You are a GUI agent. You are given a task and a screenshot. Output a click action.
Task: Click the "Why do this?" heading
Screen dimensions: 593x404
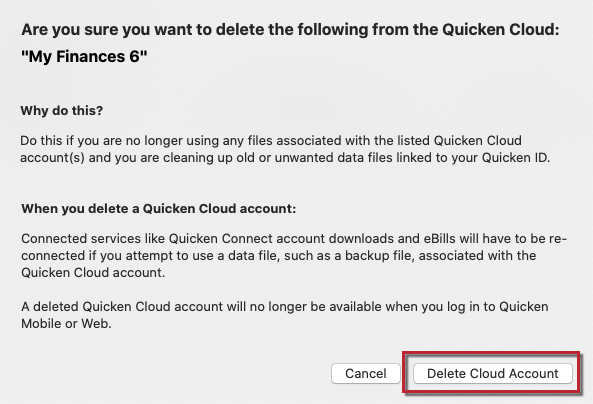(62, 110)
